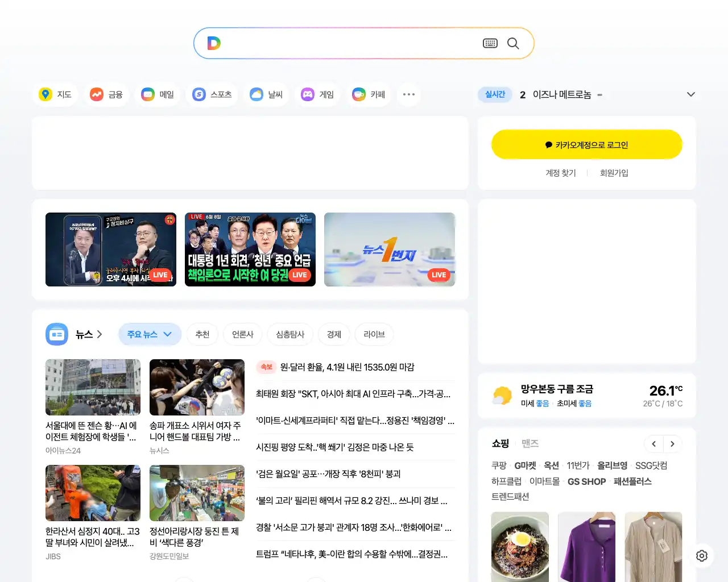Open headline 이마트·신세계프라퍼티 직접 맡는다
The height and width of the screenshot is (582, 728).
[355, 421]
